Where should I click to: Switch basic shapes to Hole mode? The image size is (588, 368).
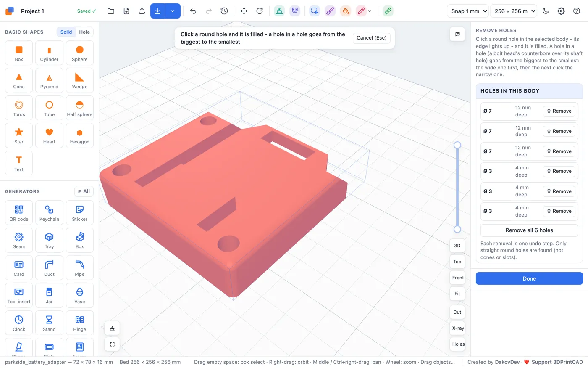pyautogui.click(x=84, y=32)
